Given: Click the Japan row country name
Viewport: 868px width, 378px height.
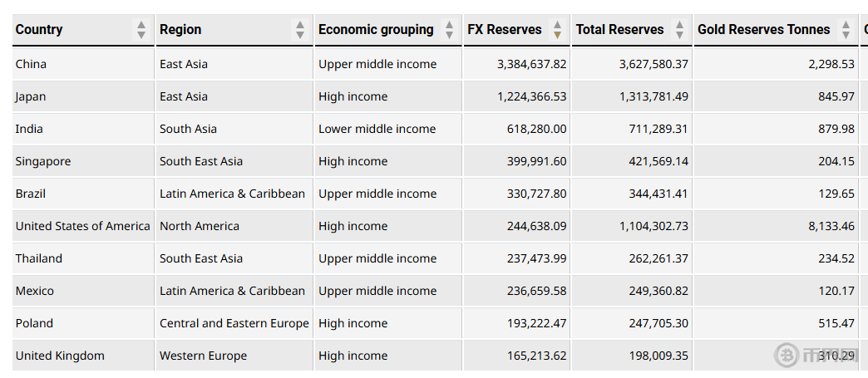Looking at the screenshot, I should 32,96.
